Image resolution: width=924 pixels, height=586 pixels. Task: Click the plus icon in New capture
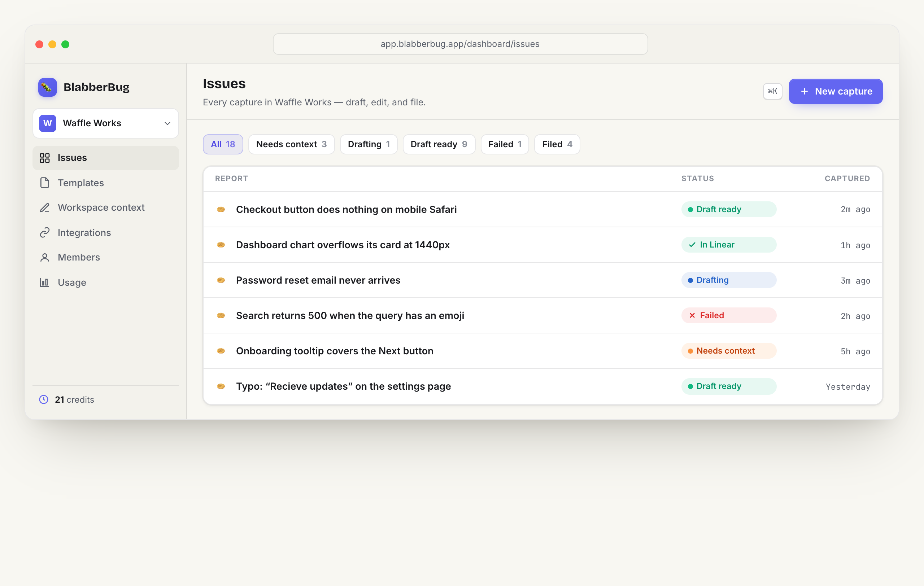click(805, 91)
